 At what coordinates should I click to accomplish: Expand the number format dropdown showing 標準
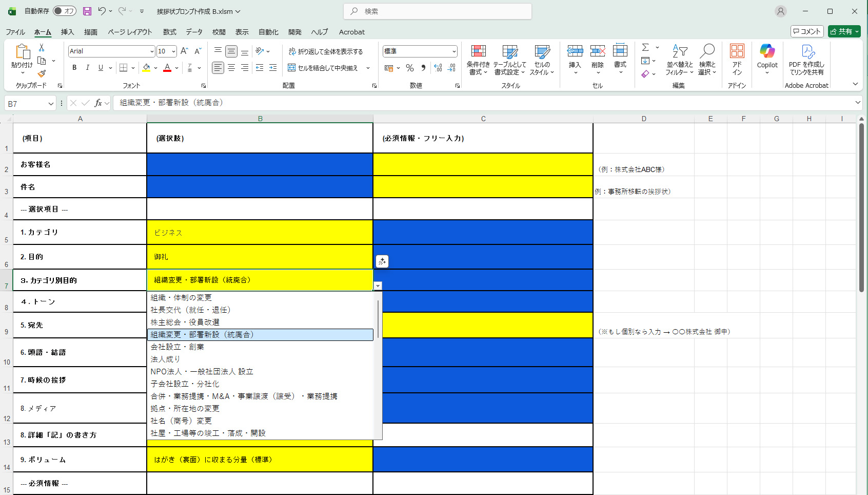454,51
